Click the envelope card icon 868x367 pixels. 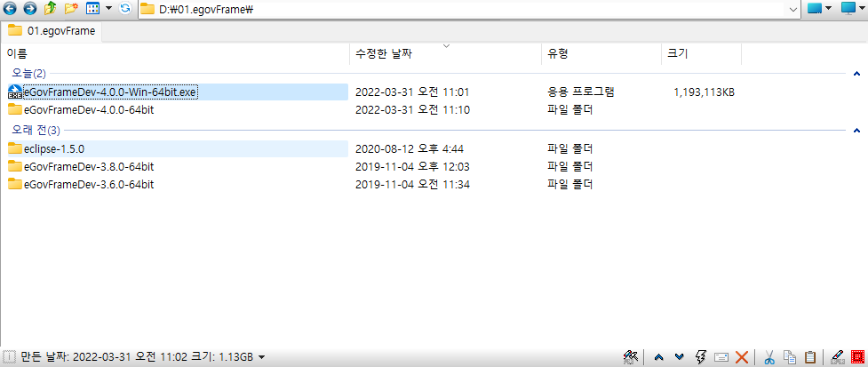pos(721,356)
